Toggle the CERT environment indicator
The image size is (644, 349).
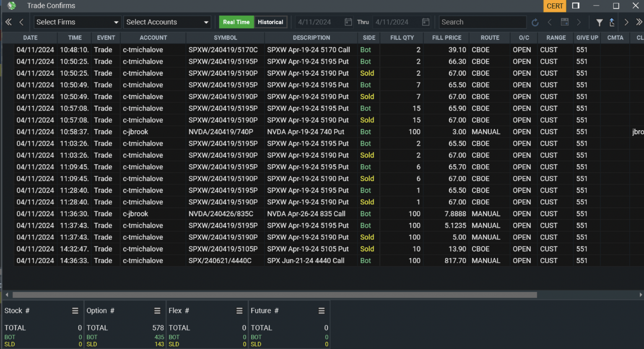point(555,6)
